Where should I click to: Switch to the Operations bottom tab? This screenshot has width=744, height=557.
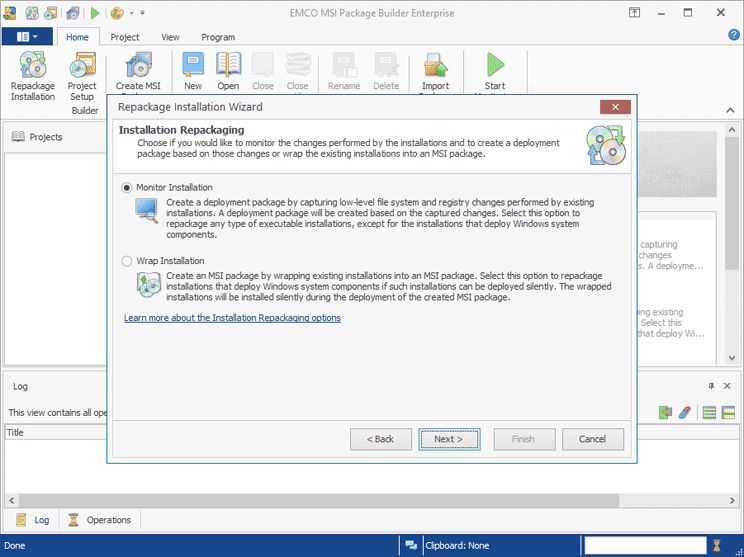[100, 520]
